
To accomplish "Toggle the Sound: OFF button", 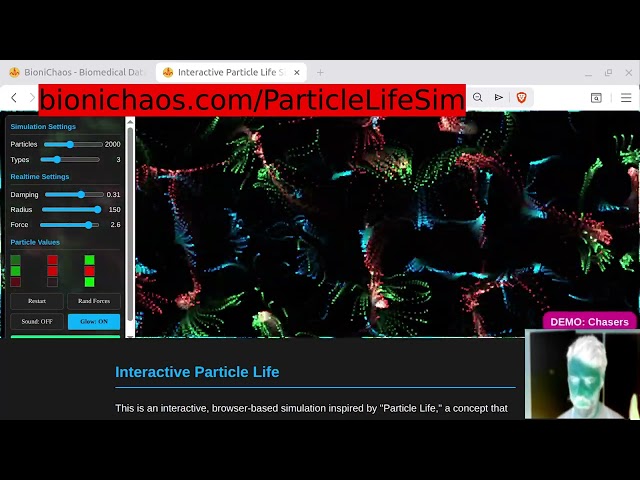I will click(37, 322).
